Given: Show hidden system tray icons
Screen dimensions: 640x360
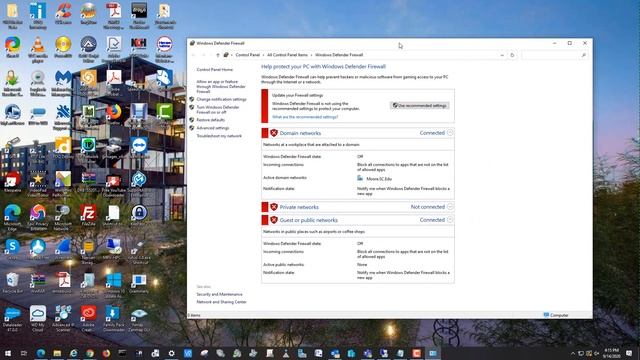Looking at the screenshot, I should point(573,353).
